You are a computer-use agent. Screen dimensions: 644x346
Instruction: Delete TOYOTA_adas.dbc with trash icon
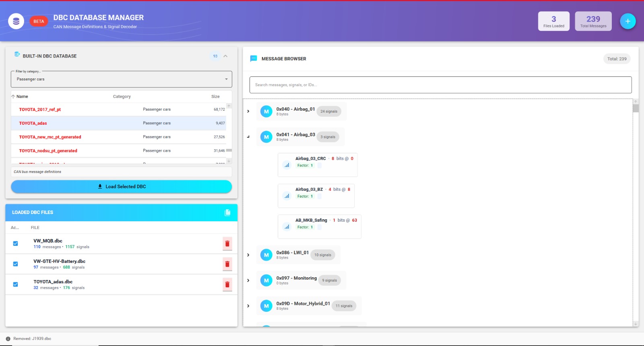227,285
